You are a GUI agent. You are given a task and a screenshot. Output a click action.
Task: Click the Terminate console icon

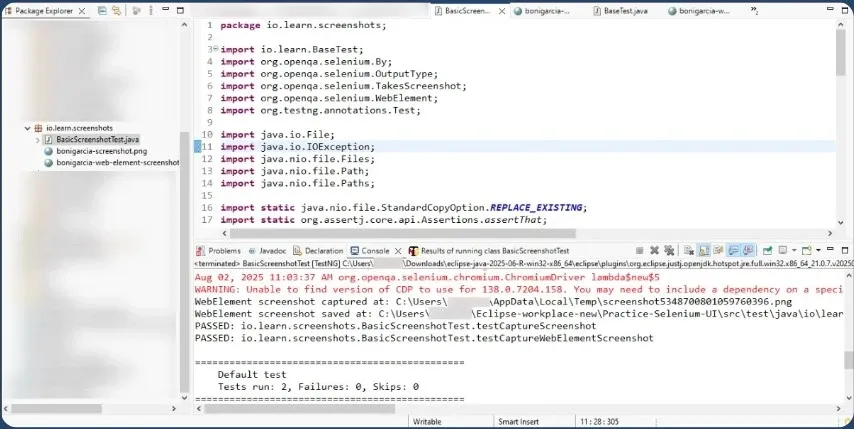(x=639, y=250)
